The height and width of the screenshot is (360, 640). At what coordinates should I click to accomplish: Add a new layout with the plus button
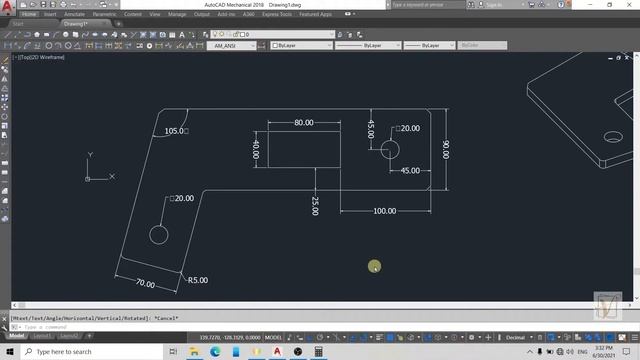89,336
